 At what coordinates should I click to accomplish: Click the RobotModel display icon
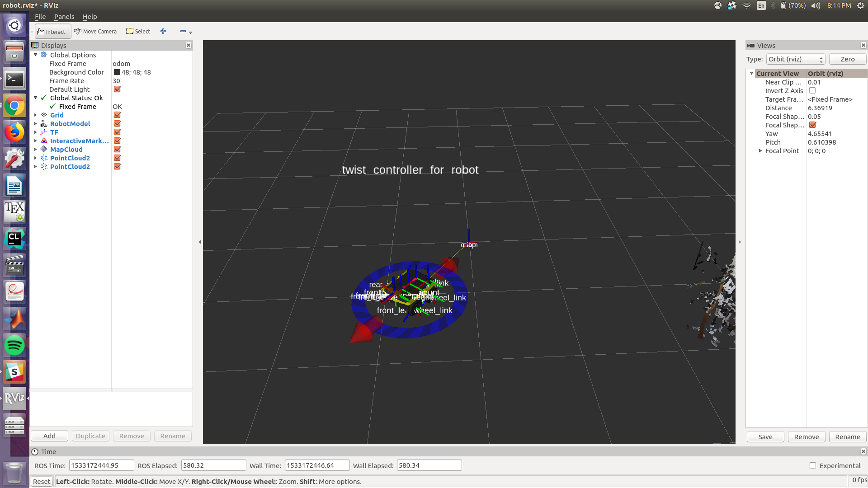44,124
